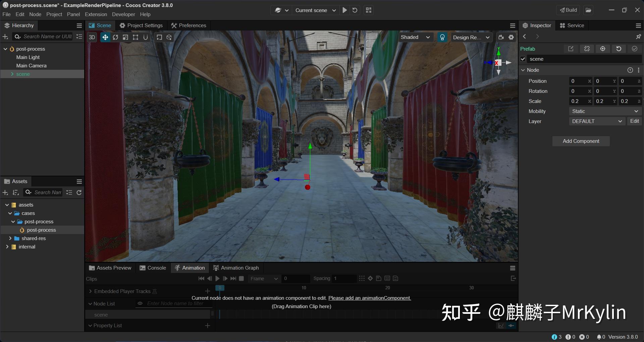Toggle the scene prefab enabled checkbox

point(523,59)
